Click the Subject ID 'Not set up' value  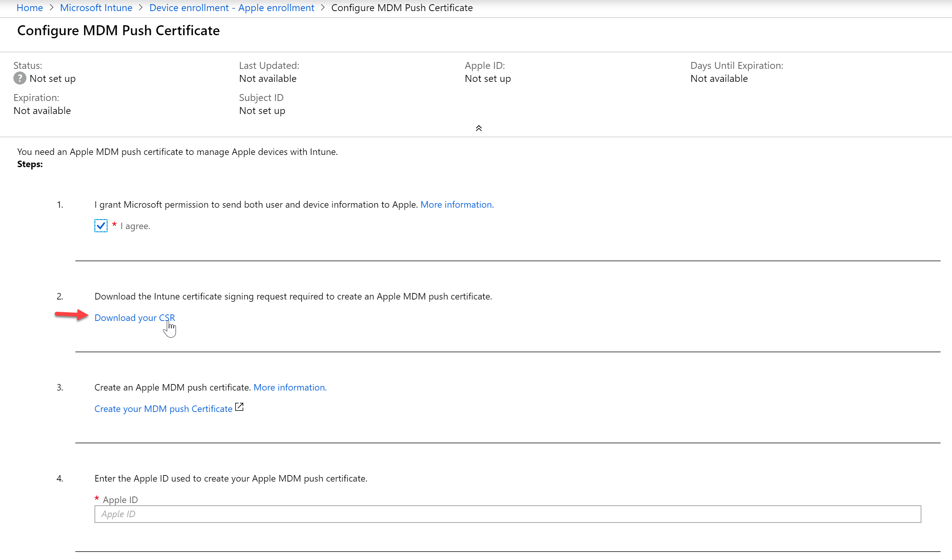pyautogui.click(x=262, y=111)
